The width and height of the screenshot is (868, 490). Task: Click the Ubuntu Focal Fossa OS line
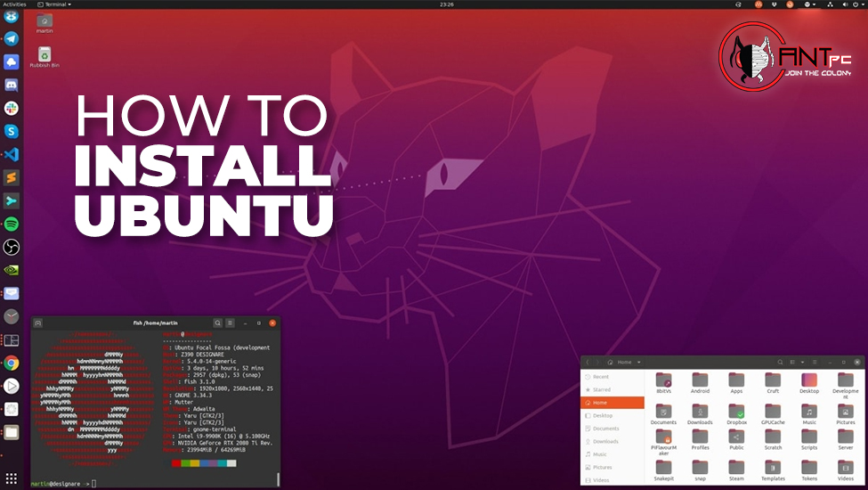point(216,347)
